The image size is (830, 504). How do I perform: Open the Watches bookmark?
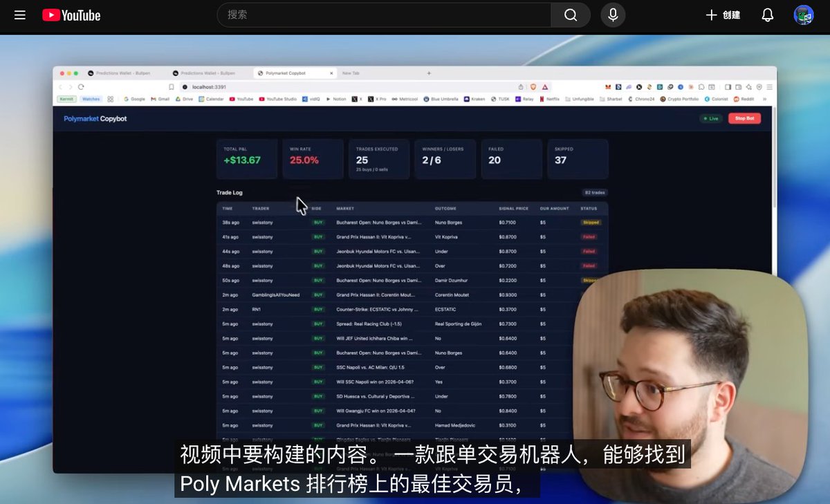point(91,99)
